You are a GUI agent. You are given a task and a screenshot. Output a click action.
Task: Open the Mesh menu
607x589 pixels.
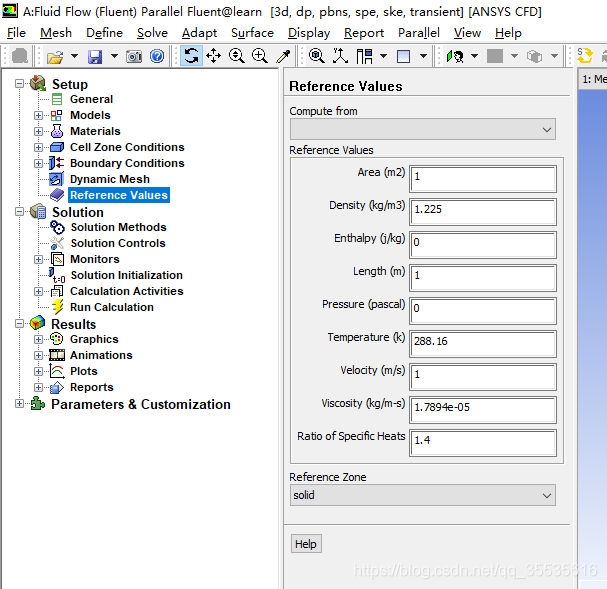pos(56,33)
